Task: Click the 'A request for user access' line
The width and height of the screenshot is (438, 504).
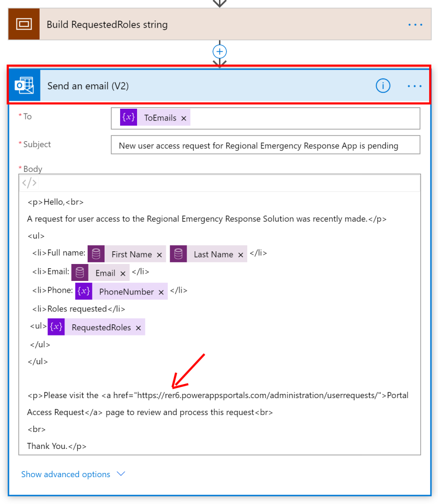Action: pos(207,219)
